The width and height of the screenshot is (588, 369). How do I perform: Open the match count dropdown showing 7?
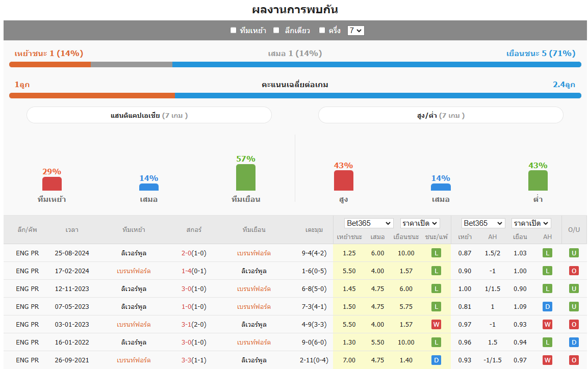click(355, 31)
